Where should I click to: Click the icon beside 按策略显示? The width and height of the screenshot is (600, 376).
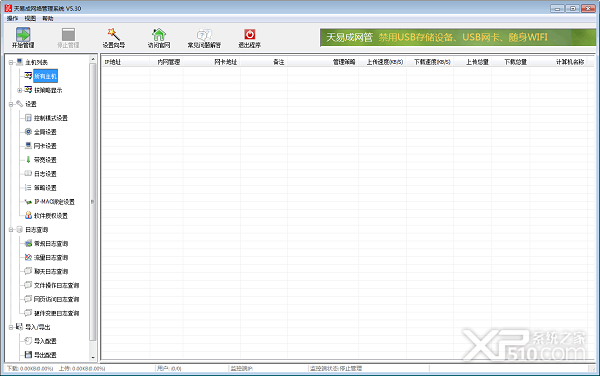click(28, 90)
